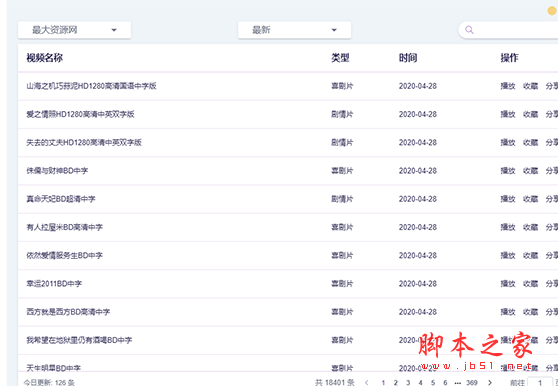Select title 依然爱情服务生BD中字
The width and height of the screenshot is (558, 386).
click(x=65, y=255)
